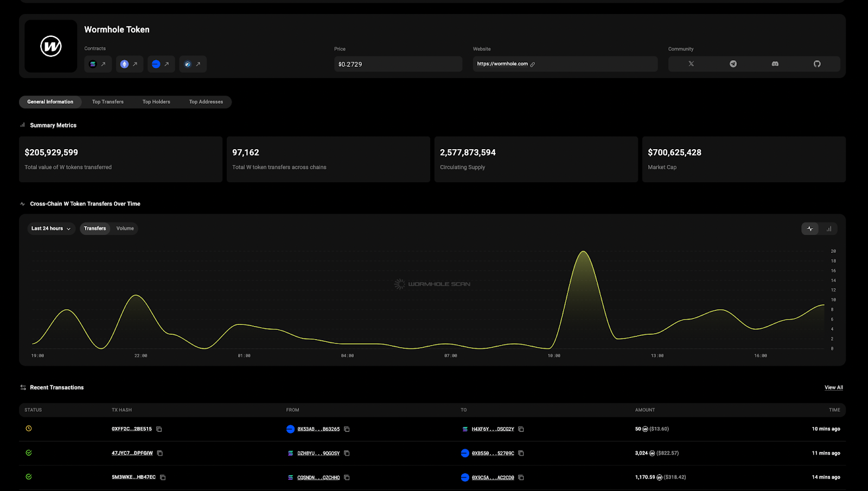Open recipient address H4XF6Y...DSCG2Y
The height and width of the screenshot is (491, 868).
tap(493, 429)
